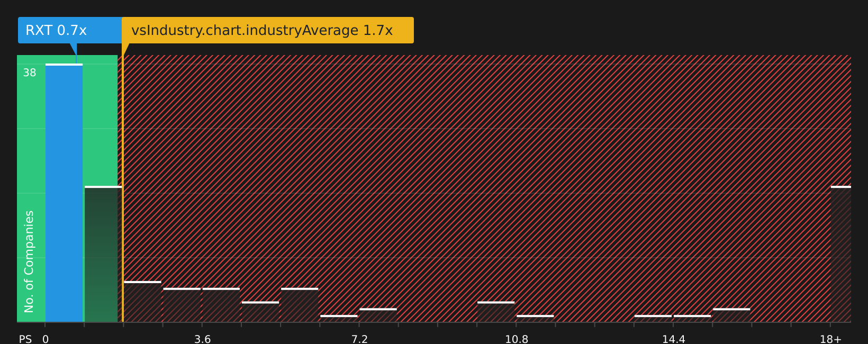Click the axis label 18+
The height and width of the screenshot is (344, 868).
point(830,339)
